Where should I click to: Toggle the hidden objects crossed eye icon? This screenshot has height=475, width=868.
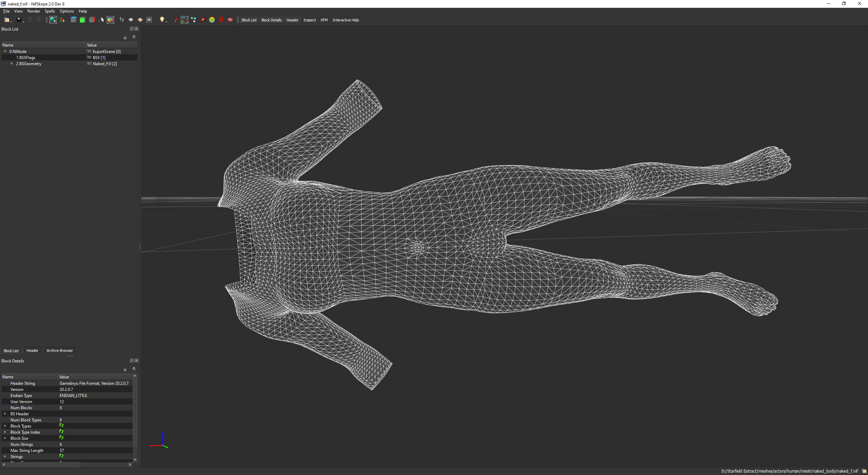pyautogui.click(x=230, y=20)
